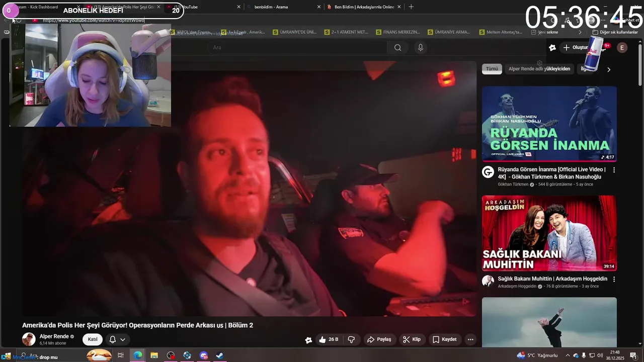The height and width of the screenshot is (362, 644).
Task: Open the Oluştur create button
Action: (576, 47)
